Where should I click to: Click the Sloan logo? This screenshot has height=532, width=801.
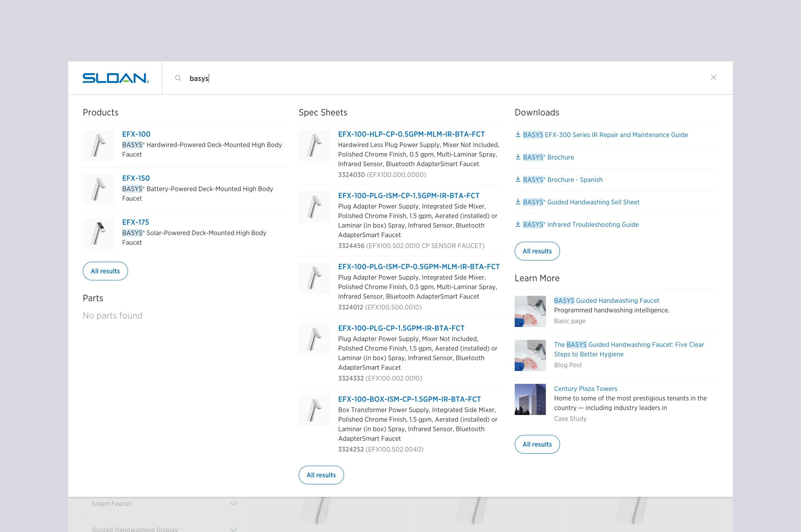coord(116,78)
